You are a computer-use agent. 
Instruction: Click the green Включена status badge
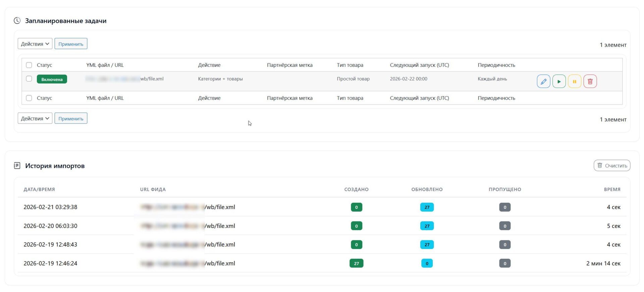pos(52,79)
